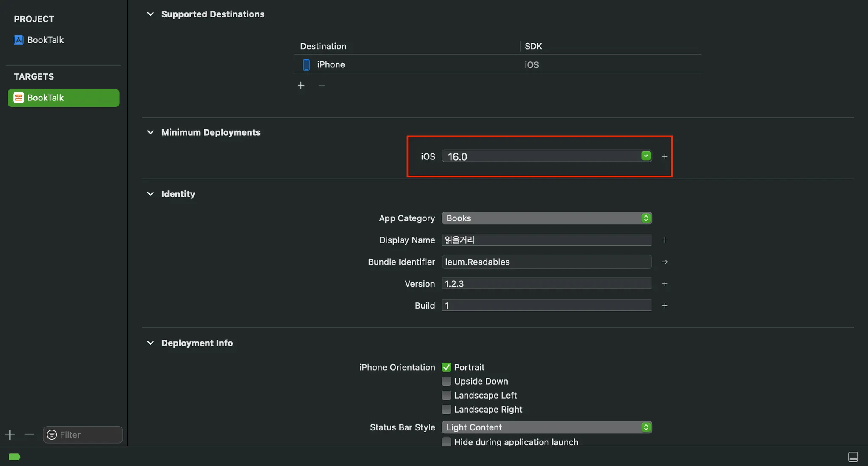Image resolution: width=868 pixels, height=466 pixels.
Task: Click arrow icon beside Bundle Identifier field
Action: [665, 262]
